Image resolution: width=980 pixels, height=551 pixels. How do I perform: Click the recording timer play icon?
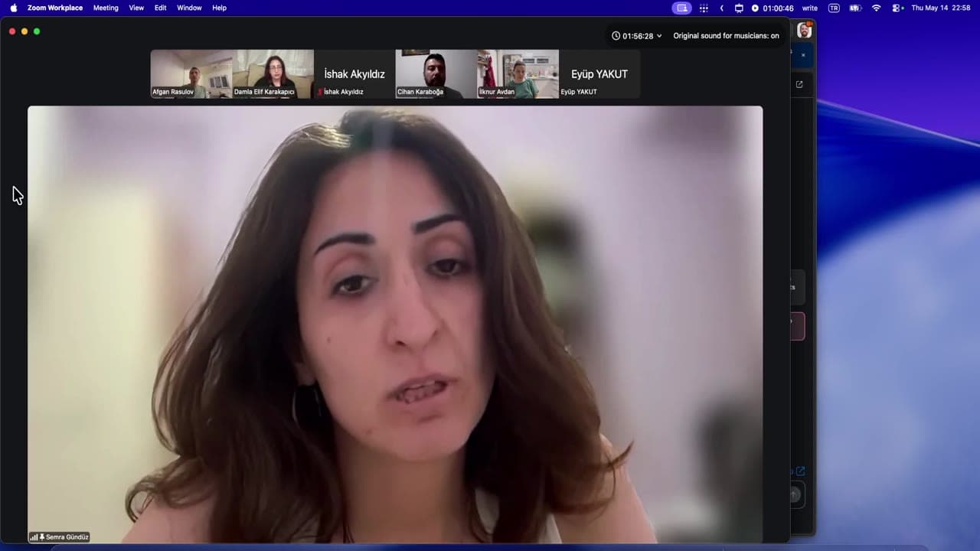(755, 8)
